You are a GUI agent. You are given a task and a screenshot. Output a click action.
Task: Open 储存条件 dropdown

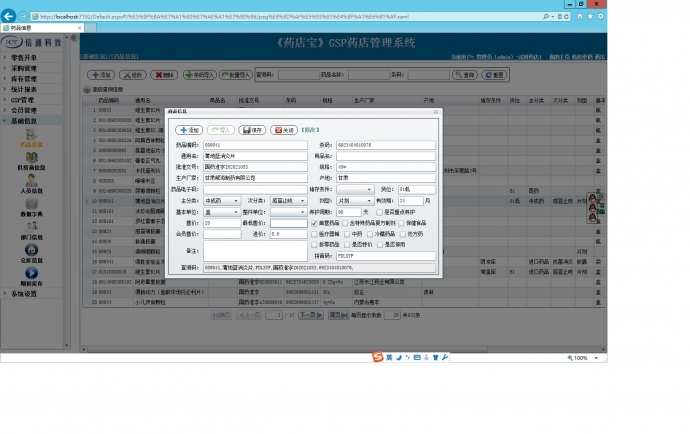coord(355,189)
